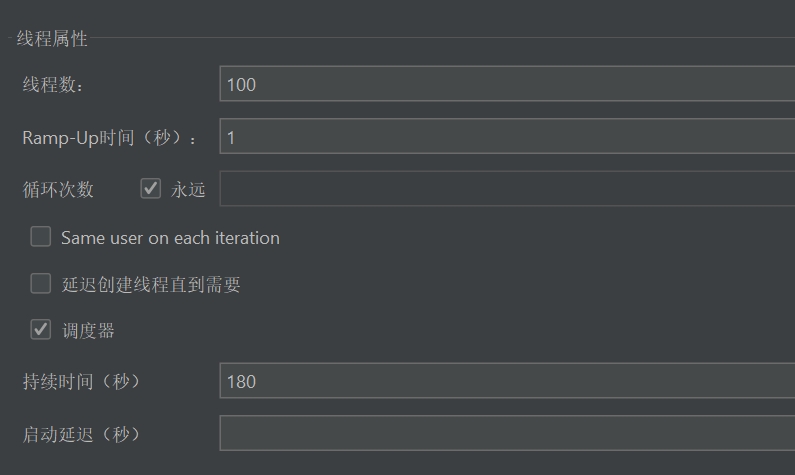Click the 持续时间 input field showing 180
Viewport: 795px width, 475px height.
507,381
